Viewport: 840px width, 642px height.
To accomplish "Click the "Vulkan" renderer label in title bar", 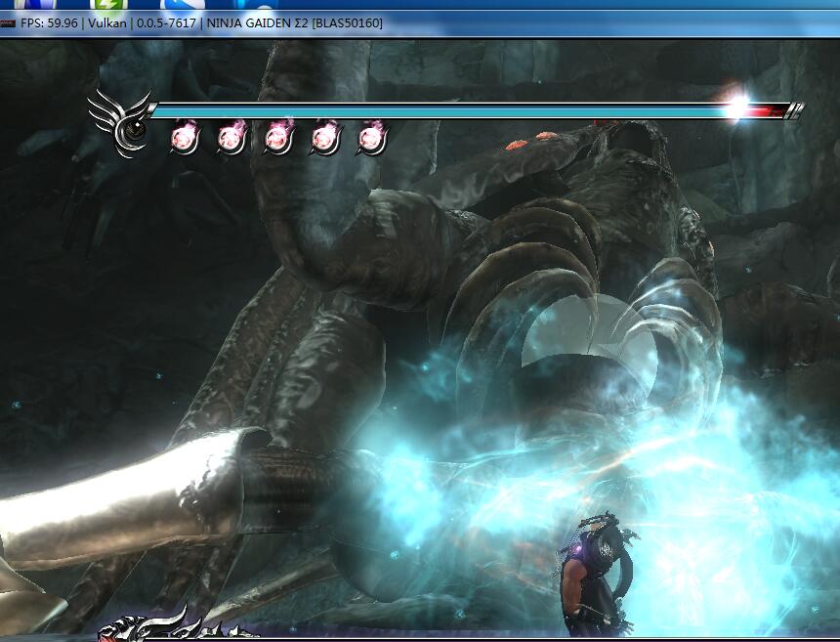I will click(x=107, y=23).
